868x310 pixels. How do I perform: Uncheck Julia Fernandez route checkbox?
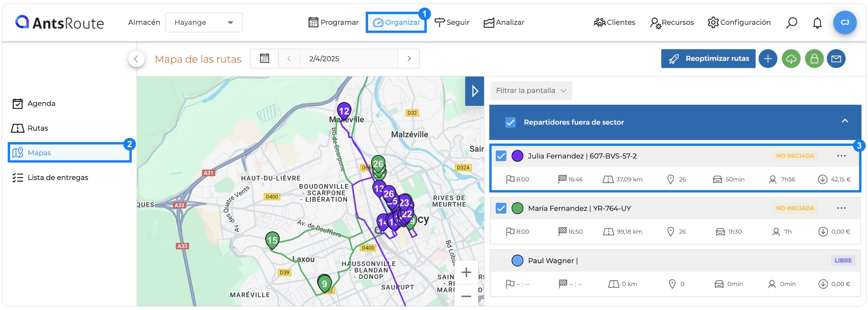pyautogui.click(x=501, y=156)
